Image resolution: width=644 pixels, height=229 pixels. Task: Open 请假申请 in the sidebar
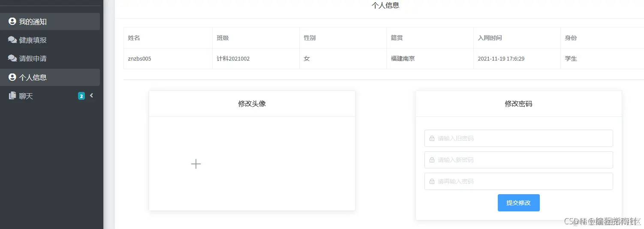click(x=50, y=58)
